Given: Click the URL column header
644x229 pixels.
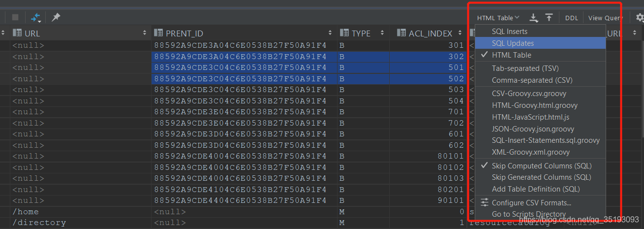Looking at the screenshot, I should point(80,33).
